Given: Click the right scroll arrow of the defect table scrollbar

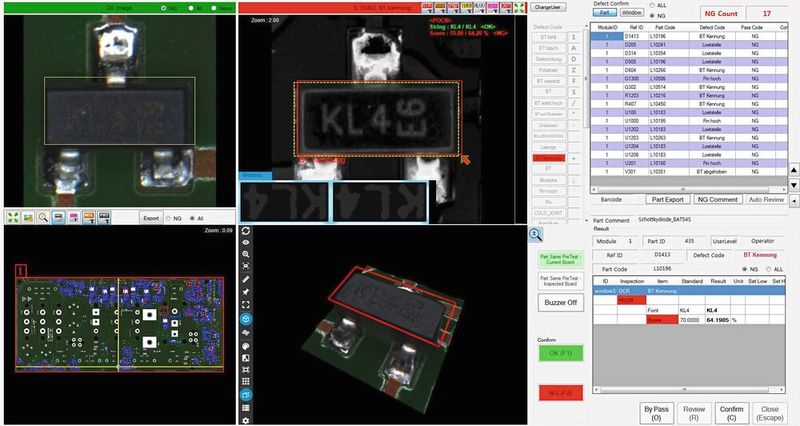Looking at the screenshot, I should (784, 189).
